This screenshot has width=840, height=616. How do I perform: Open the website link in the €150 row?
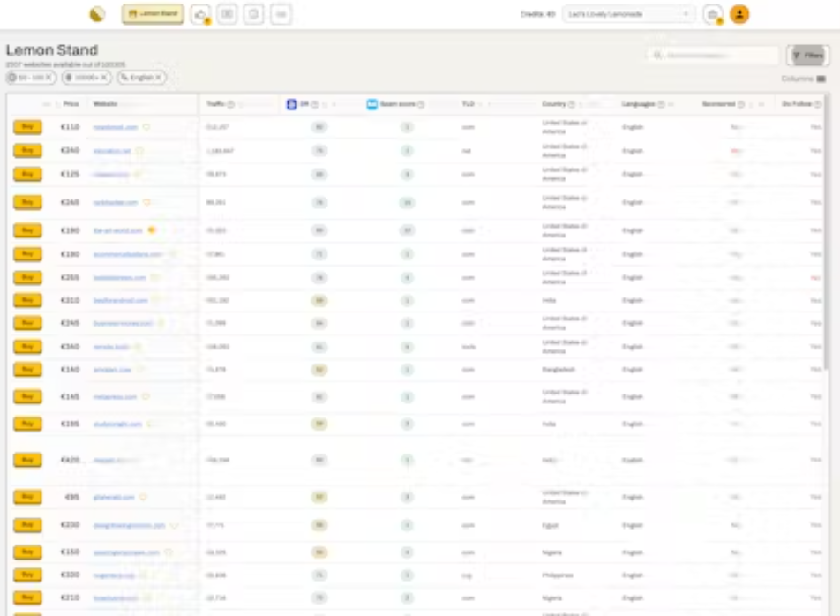(126, 552)
